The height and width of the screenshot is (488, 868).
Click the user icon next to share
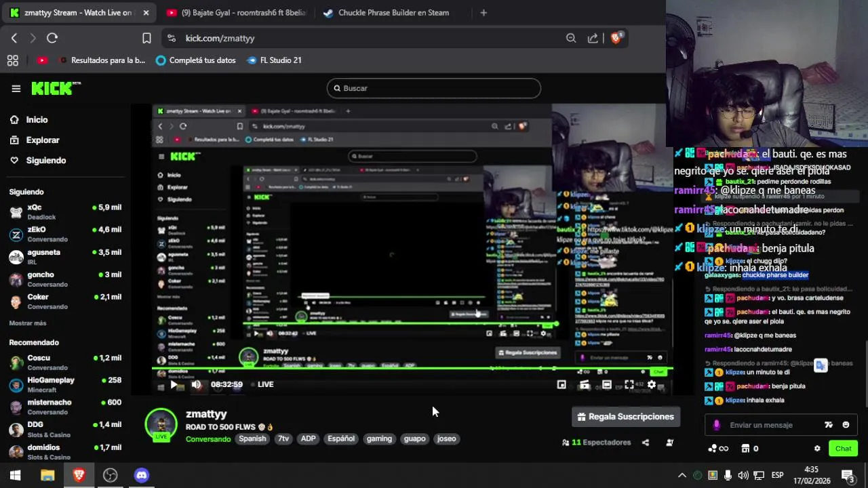click(670, 443)
